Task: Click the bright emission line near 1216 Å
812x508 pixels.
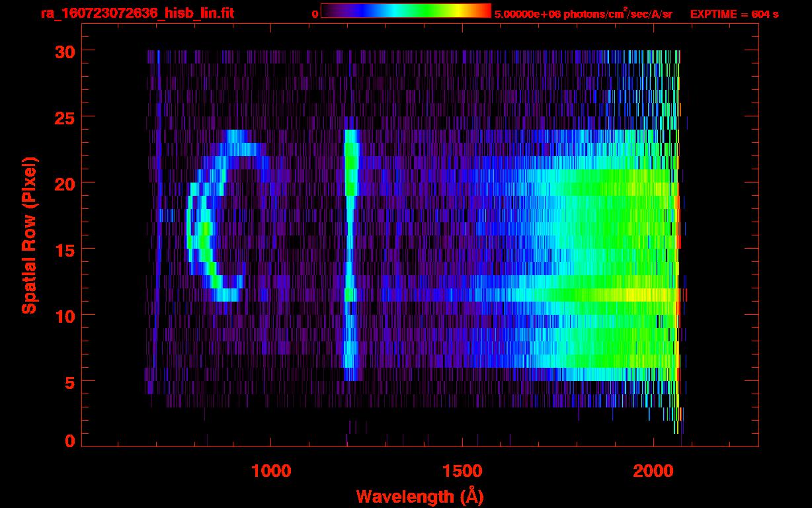Action: click(351, 255)
